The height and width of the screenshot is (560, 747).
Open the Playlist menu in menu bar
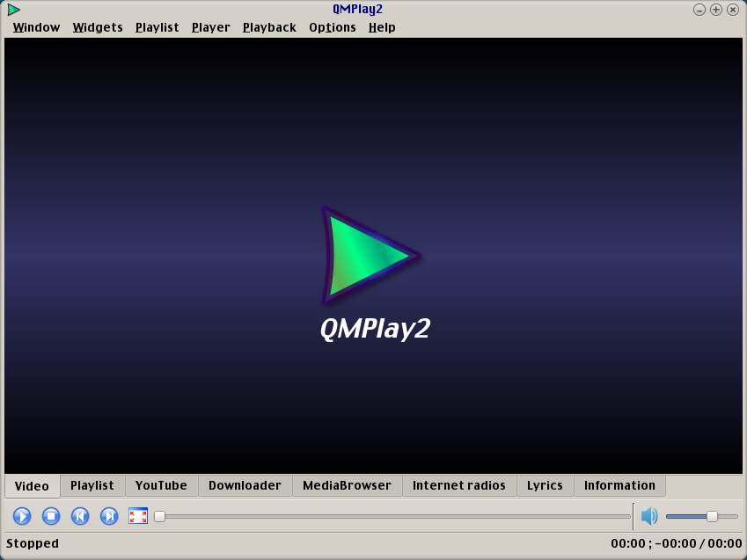pyautogui.click(x=157, y=27)
